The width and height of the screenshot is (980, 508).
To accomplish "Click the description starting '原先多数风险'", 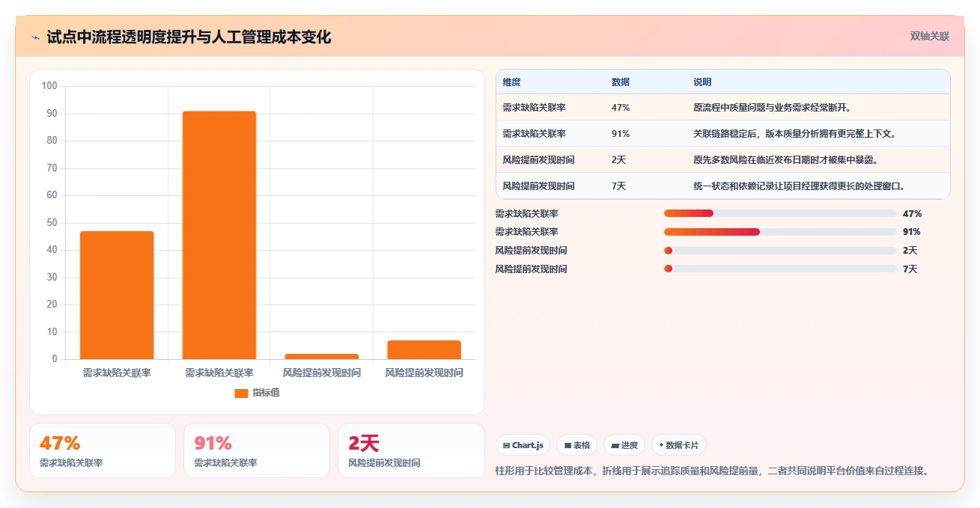I will tap(786, 160).
